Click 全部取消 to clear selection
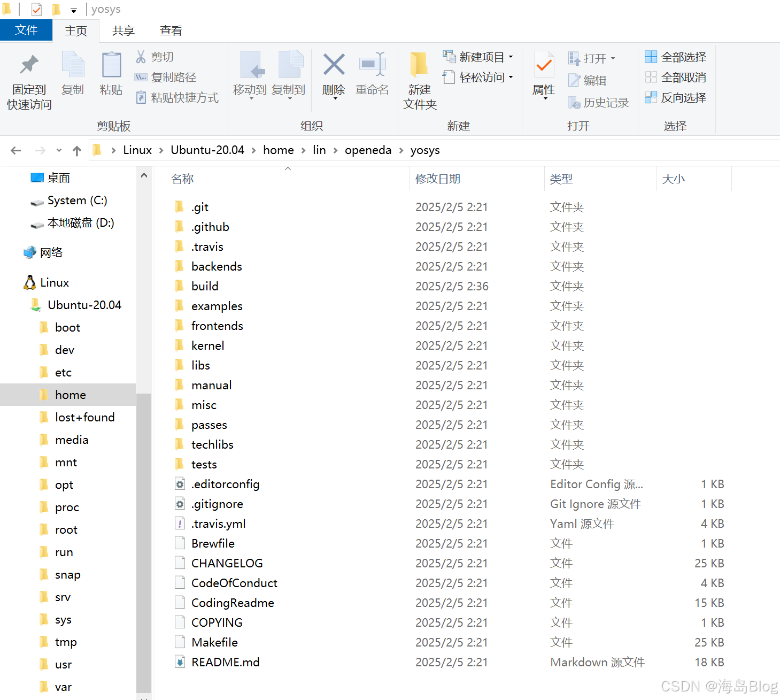 675,76
